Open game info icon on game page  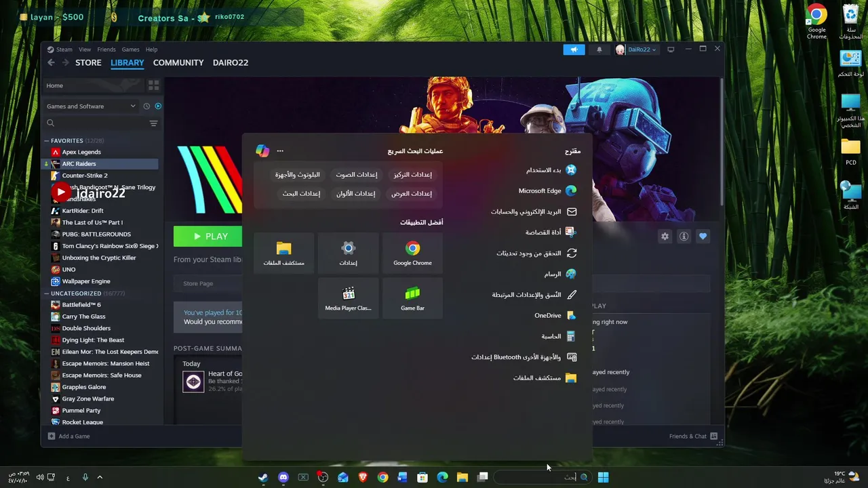(x=684, y=236)
